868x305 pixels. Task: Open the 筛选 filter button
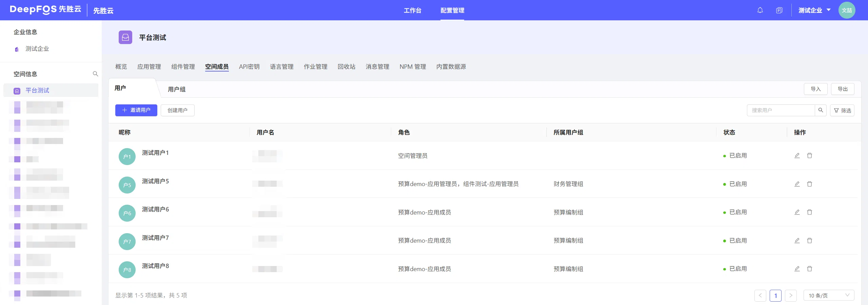842,110
